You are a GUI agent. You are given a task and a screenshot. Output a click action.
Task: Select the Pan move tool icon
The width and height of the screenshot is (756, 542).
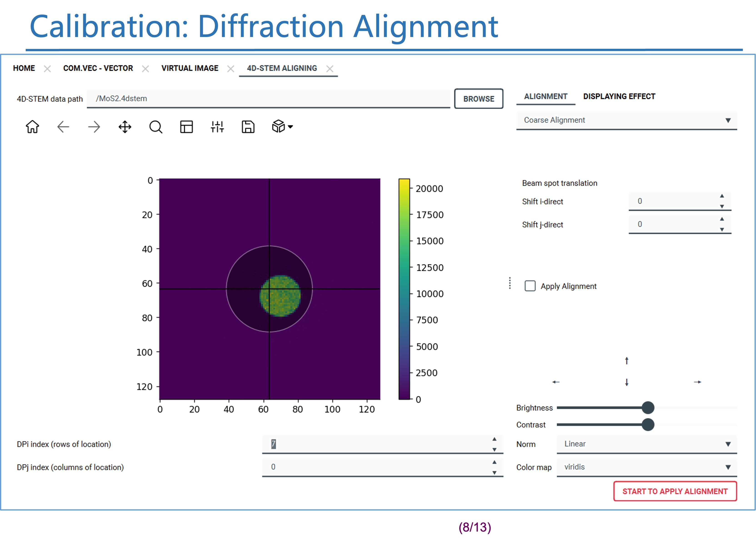pyautogui.click(x=125, y=127)
